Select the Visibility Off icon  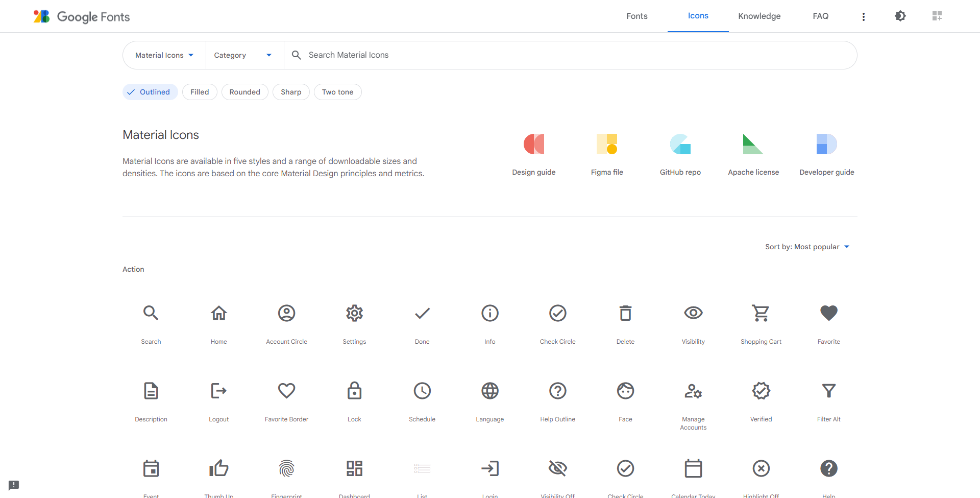click(558, 468)
